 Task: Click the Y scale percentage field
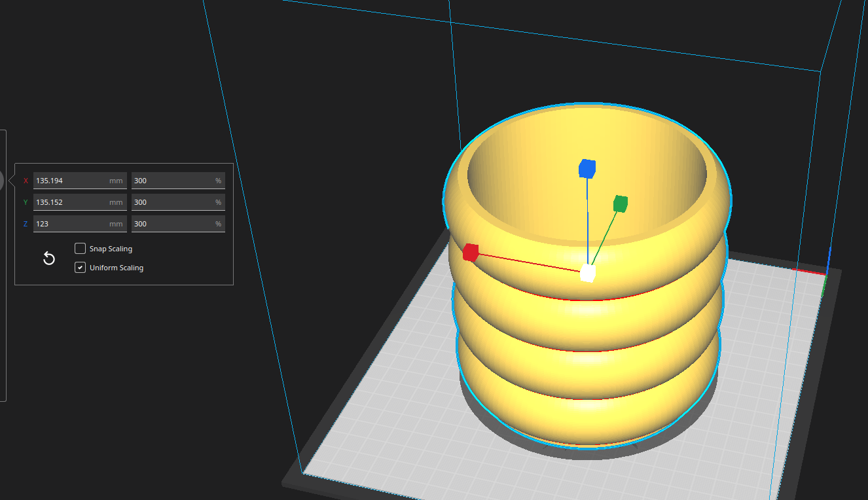[x=178, y=202]
